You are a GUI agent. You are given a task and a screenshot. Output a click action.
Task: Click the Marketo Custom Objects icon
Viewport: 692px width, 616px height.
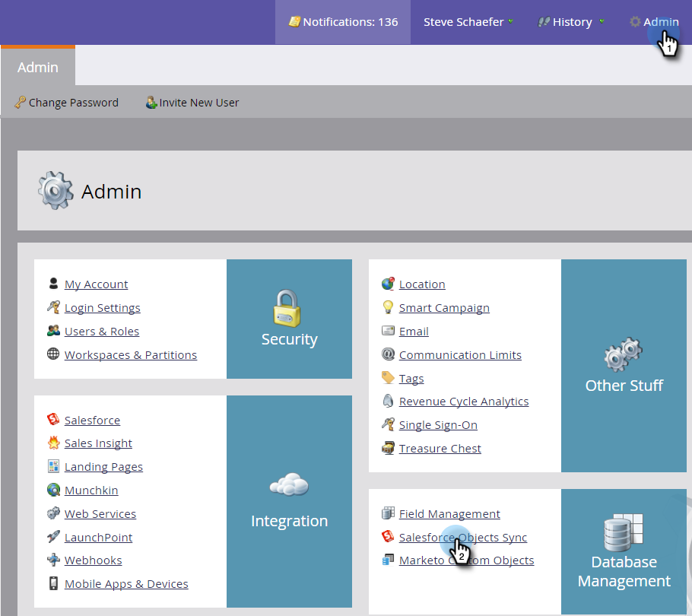coord(388,560)
